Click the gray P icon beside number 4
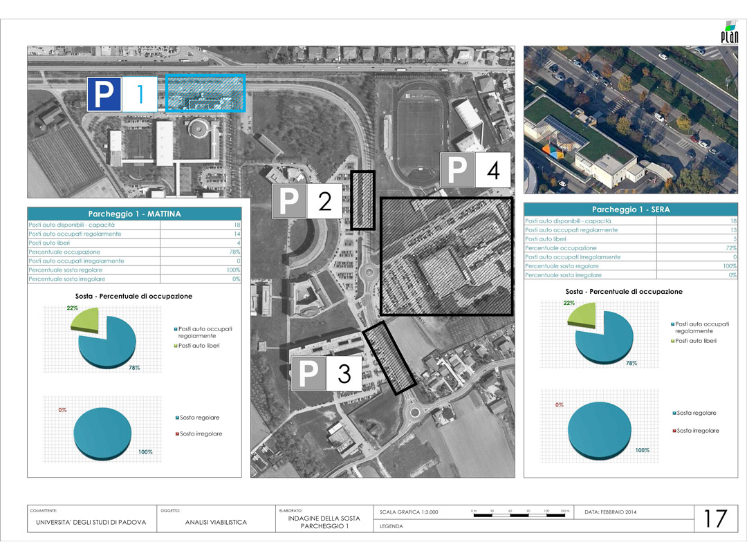 (458, 170)
